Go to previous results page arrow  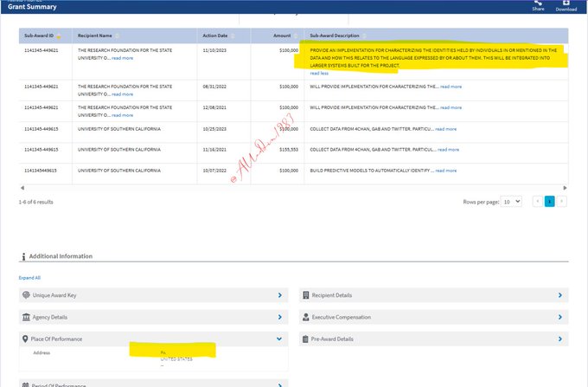[537, 201]
